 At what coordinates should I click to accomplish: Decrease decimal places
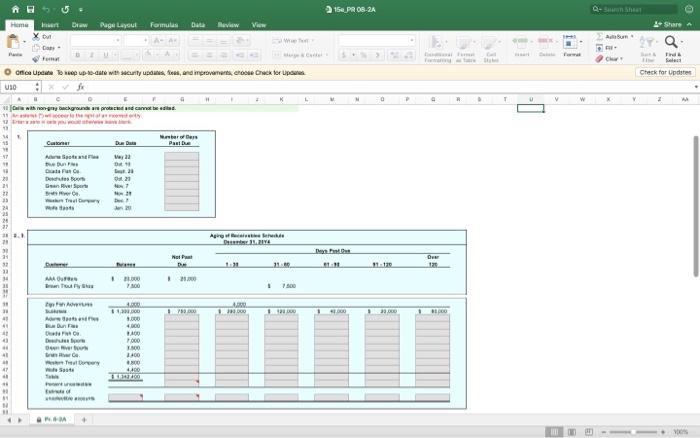click(409, 55)
